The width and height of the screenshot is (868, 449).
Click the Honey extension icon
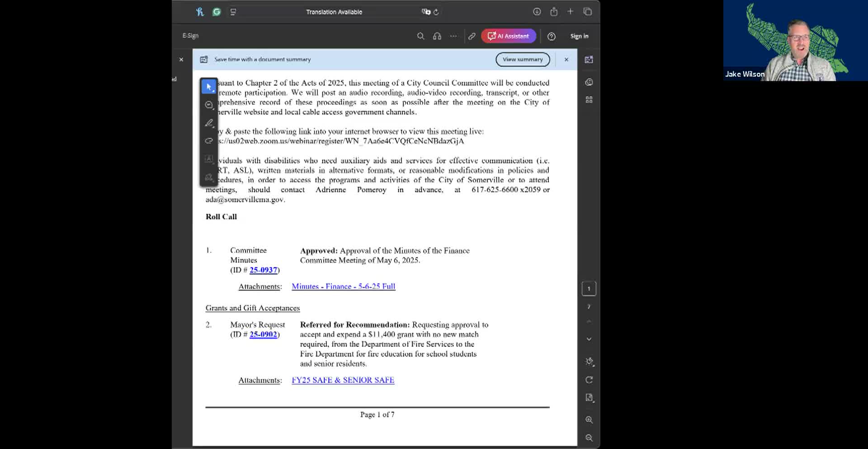pyautogui.click(x=200, y=12)
